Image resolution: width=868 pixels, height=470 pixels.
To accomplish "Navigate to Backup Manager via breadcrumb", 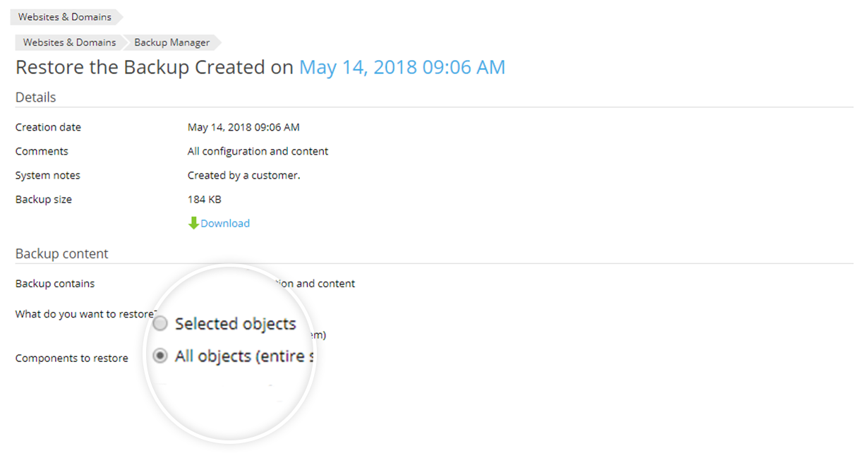I will tap(171, 42).
